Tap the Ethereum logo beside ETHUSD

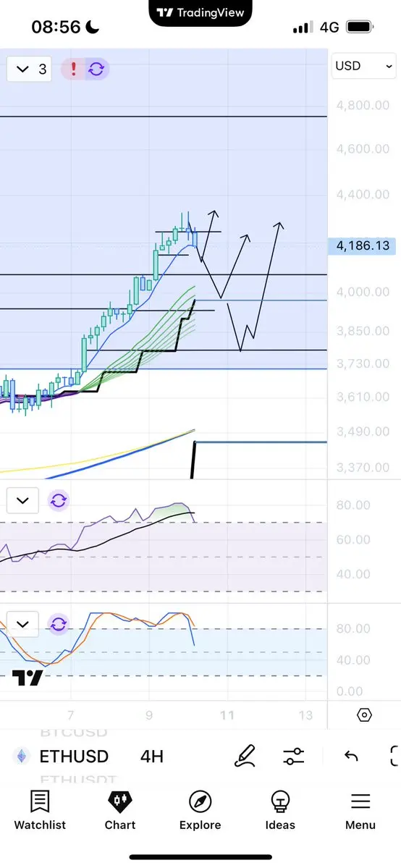[x=22, y=757]
